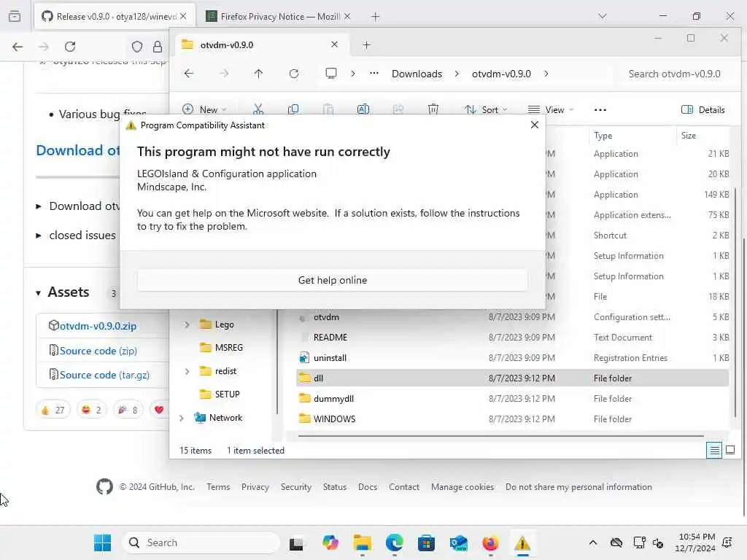Select MSREG folder in navigation pane

(x=222, y=348)
